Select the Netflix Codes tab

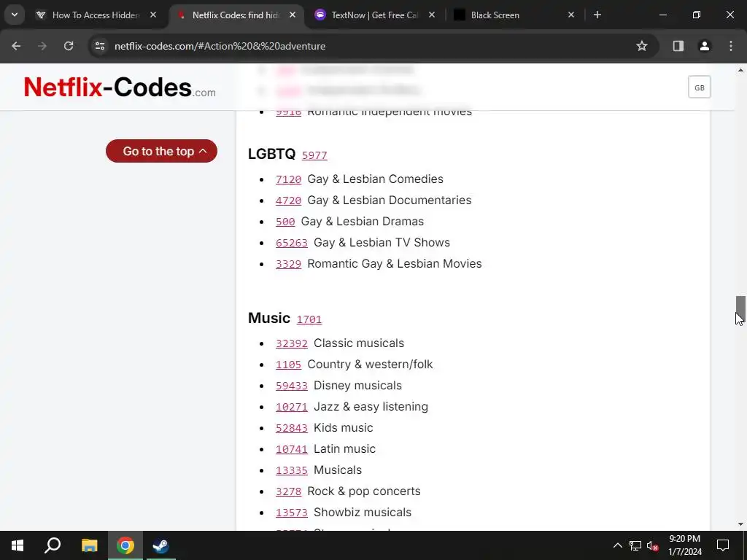(236, 15)
